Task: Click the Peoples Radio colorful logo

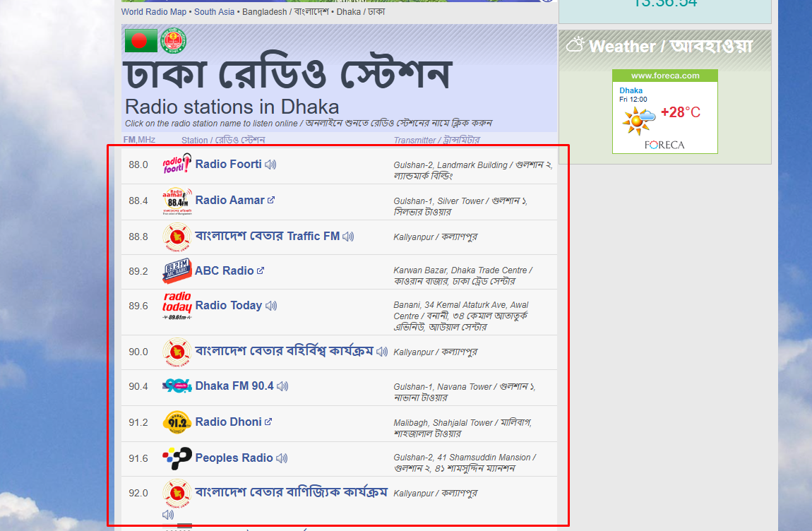Action: click(177, 458)
